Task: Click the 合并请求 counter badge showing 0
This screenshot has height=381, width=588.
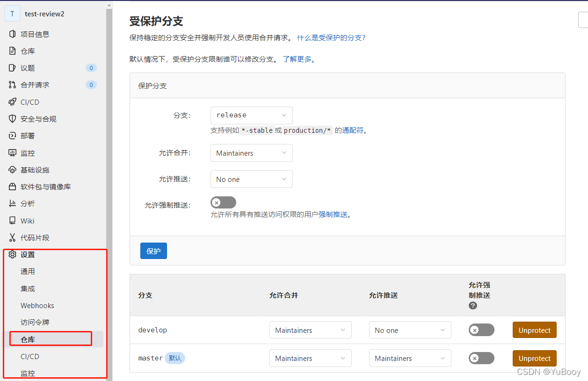Action: click(91, 85)
